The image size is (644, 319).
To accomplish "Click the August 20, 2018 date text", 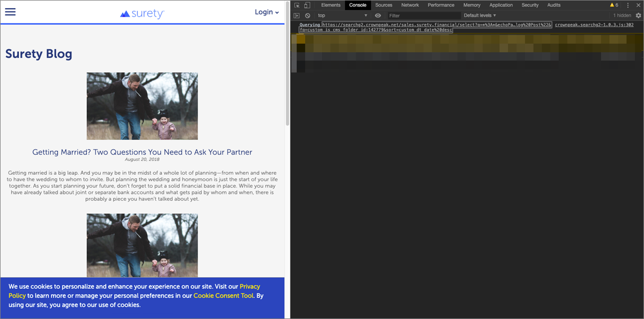I will coord(142,159).
